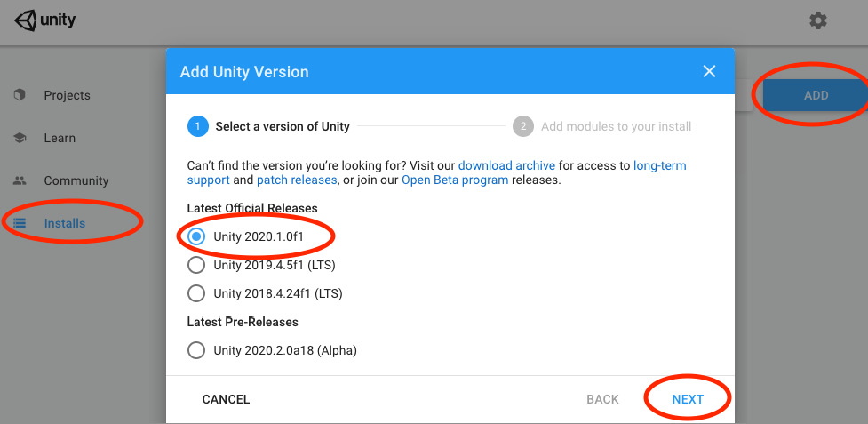Click the Installs list icon
This screenshot has height=424, width=868.
coord(20,223)
